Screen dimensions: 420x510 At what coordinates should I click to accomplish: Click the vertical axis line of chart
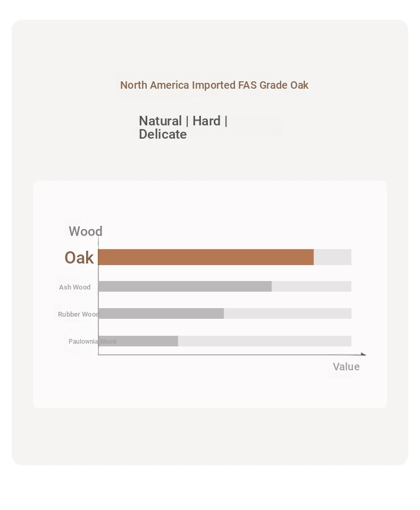pos(98,296)
